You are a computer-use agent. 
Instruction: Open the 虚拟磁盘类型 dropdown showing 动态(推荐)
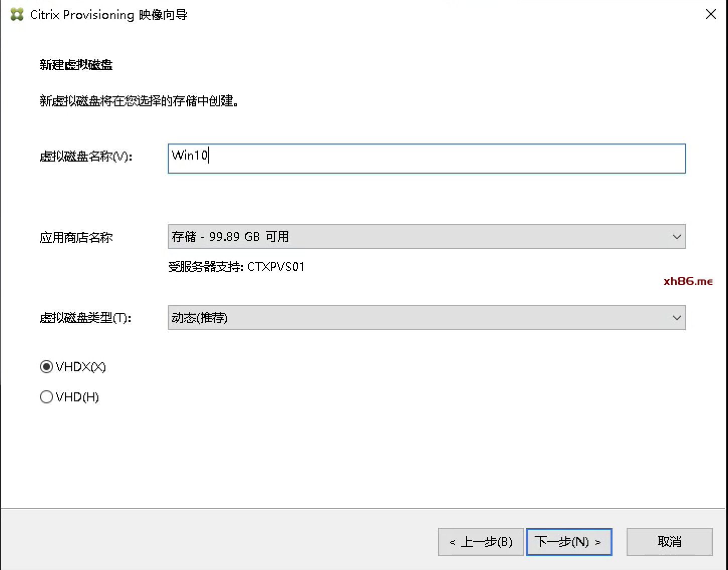(426, 318)
